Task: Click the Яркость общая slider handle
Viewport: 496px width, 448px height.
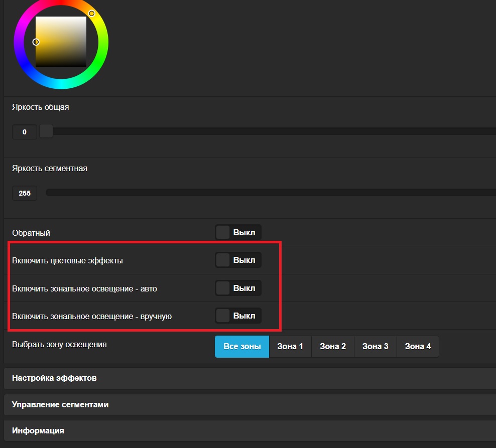Action: tap(46, 131)
